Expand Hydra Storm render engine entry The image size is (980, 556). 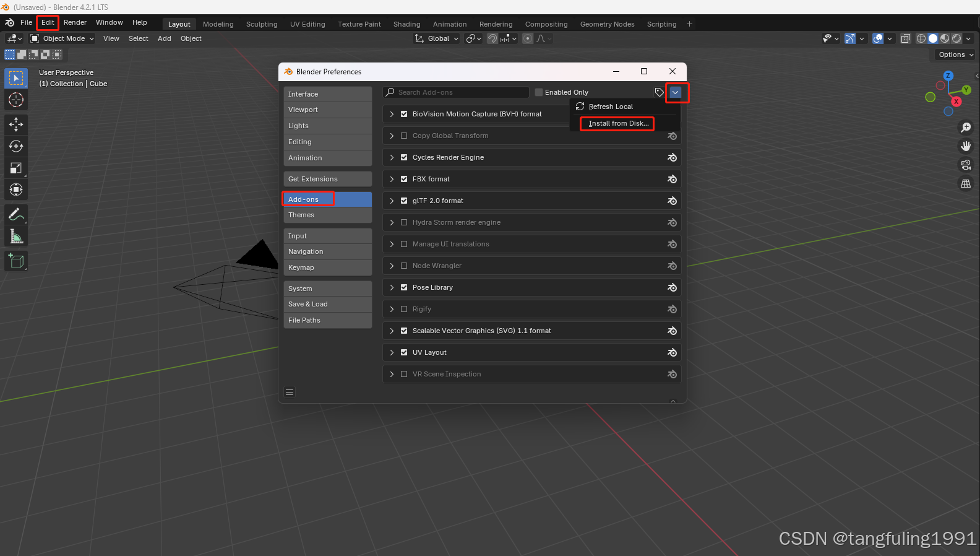coord(392,222)
